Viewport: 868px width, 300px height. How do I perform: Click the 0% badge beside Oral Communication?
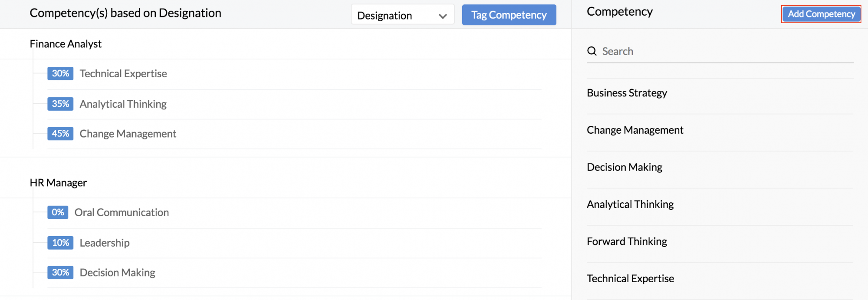[58, 212]
